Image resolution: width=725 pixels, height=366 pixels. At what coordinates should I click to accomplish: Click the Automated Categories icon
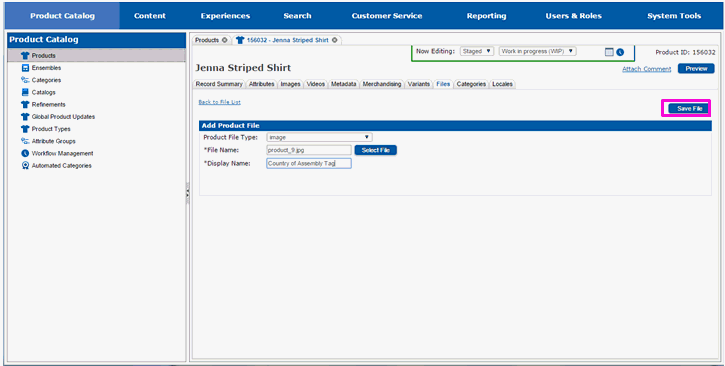[25, 165]
